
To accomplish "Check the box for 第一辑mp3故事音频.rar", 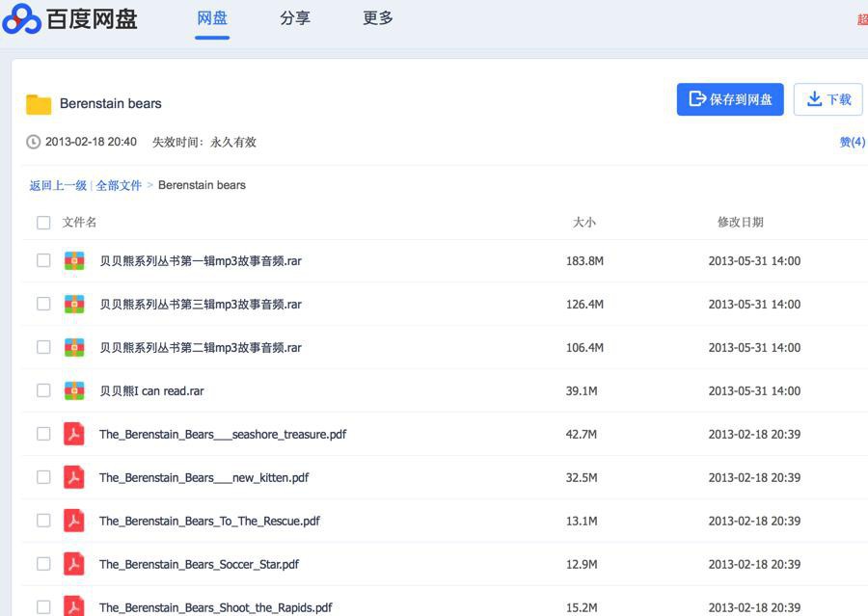I will click(x=43, y=260).
